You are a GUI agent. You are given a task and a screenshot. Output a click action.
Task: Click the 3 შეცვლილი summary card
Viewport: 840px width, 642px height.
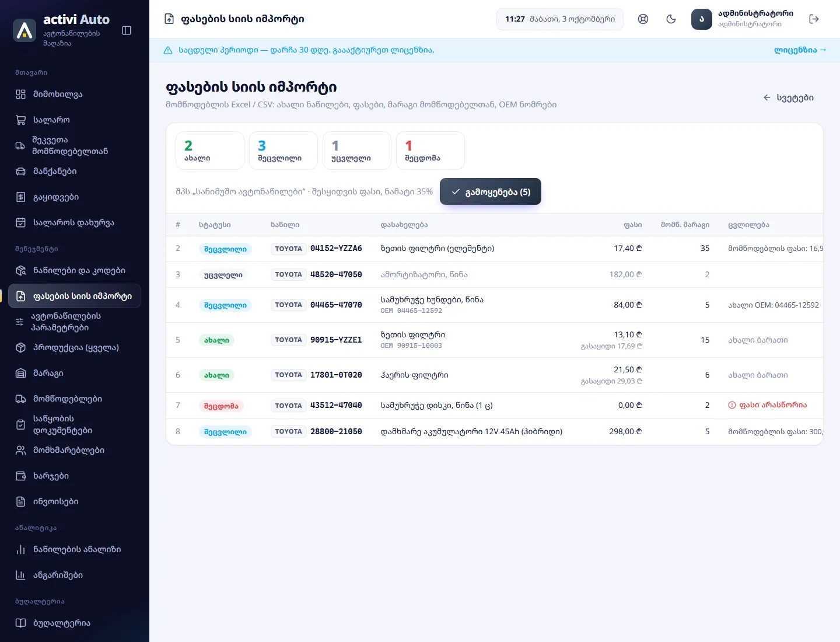[x=283, y=151]
